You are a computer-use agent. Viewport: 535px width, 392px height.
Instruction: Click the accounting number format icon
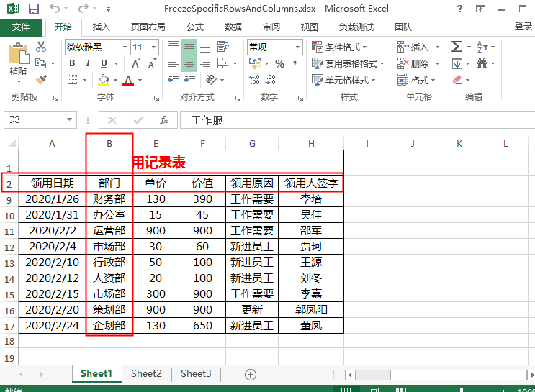(x=255, y=63)
